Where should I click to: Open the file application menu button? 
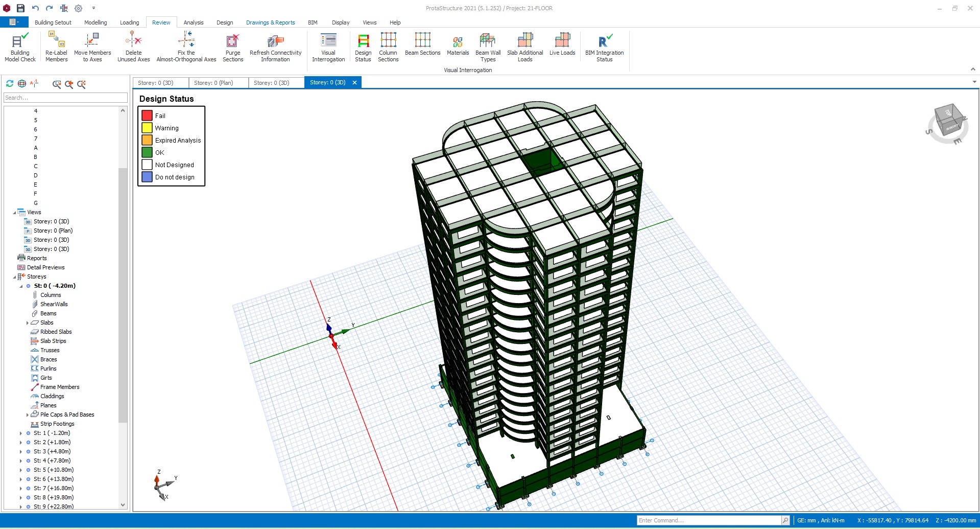click(x=14, y=22)
